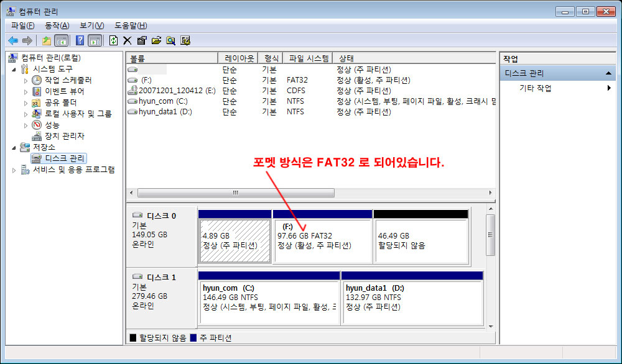This screenshot has height=364, width=622.
Task: Click the volume list scroll-left arrow
Action: coord(132,193)
